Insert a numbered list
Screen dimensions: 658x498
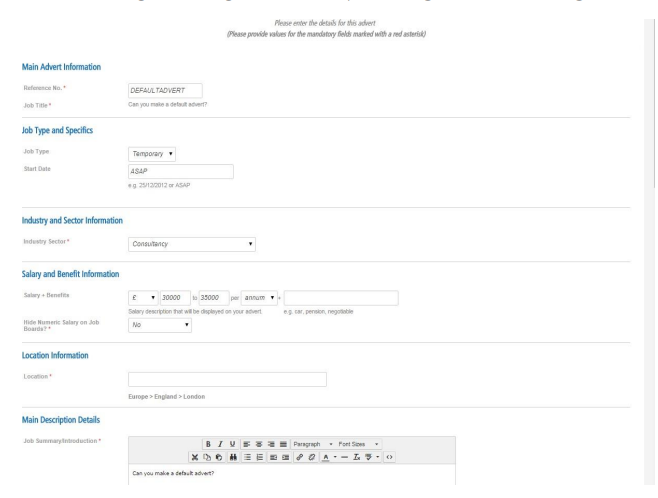coord(260,457)
